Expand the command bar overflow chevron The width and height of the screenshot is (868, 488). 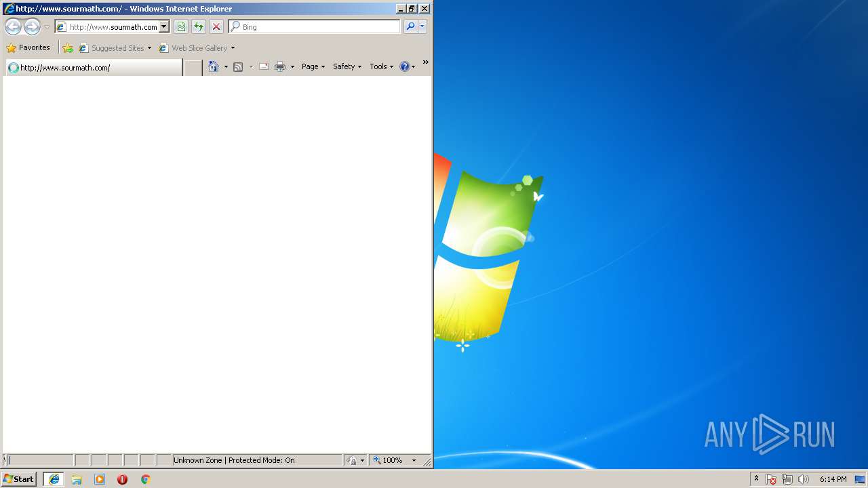coord(426,62)
